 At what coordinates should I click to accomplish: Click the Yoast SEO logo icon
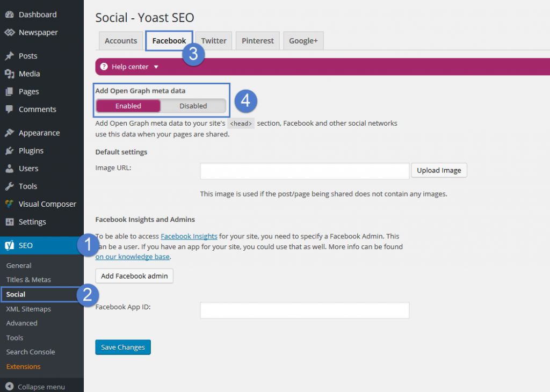10,245
